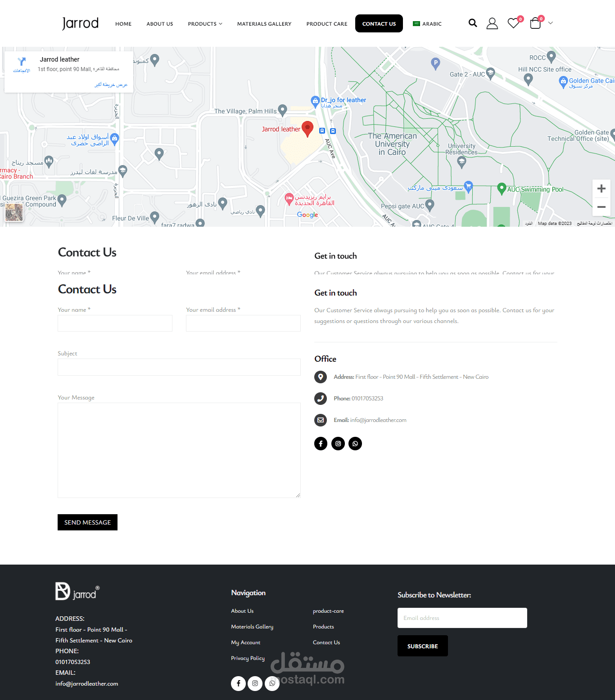Click the office address location pin icon
The height and width of the screenshot is (700, 615).
coord(321,377)
